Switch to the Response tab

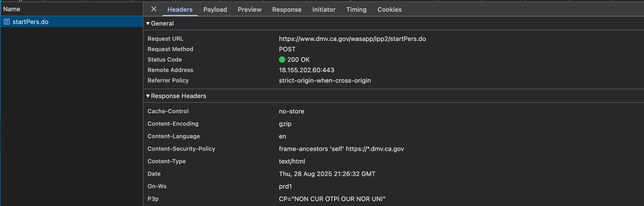click(287, 10)
